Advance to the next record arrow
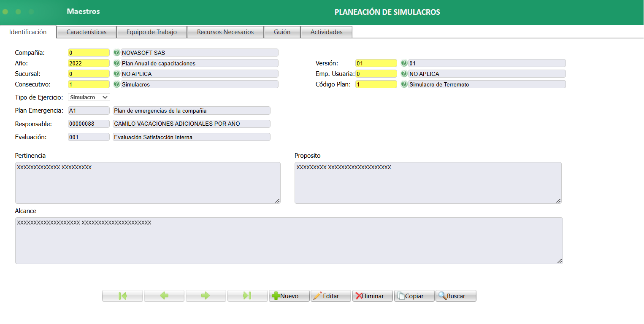Screen dimensions: 644x324 [x=206, y=295]
